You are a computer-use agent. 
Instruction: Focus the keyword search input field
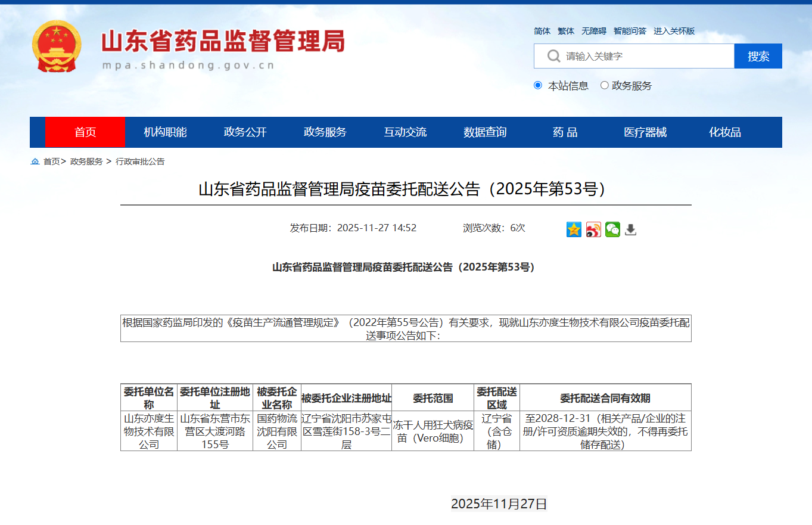tap(646, 56)
